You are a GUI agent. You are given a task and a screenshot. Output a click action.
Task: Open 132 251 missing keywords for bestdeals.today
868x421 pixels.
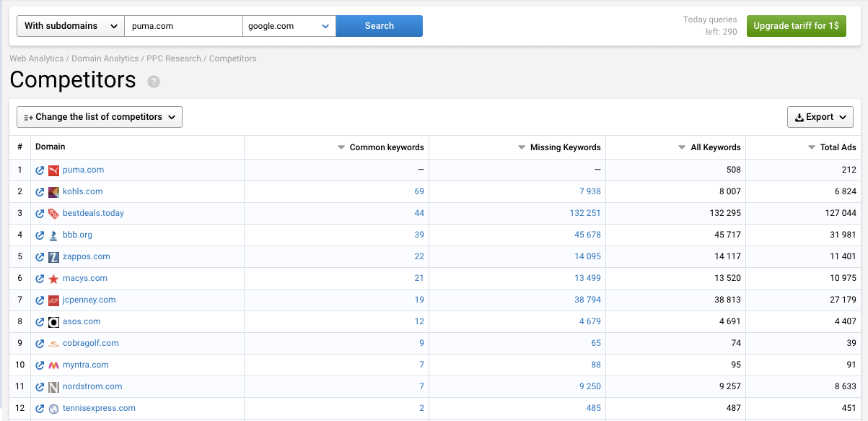[x=585, y=214]
